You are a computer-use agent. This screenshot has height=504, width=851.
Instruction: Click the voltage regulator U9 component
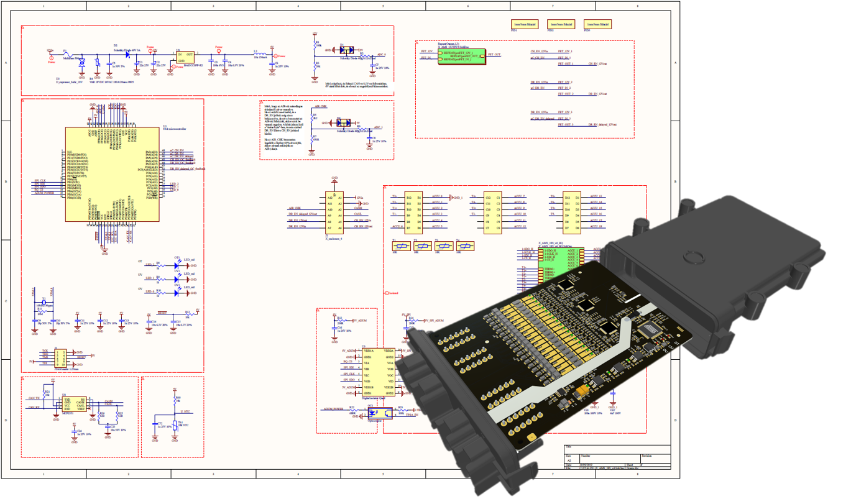click(184, 56)
